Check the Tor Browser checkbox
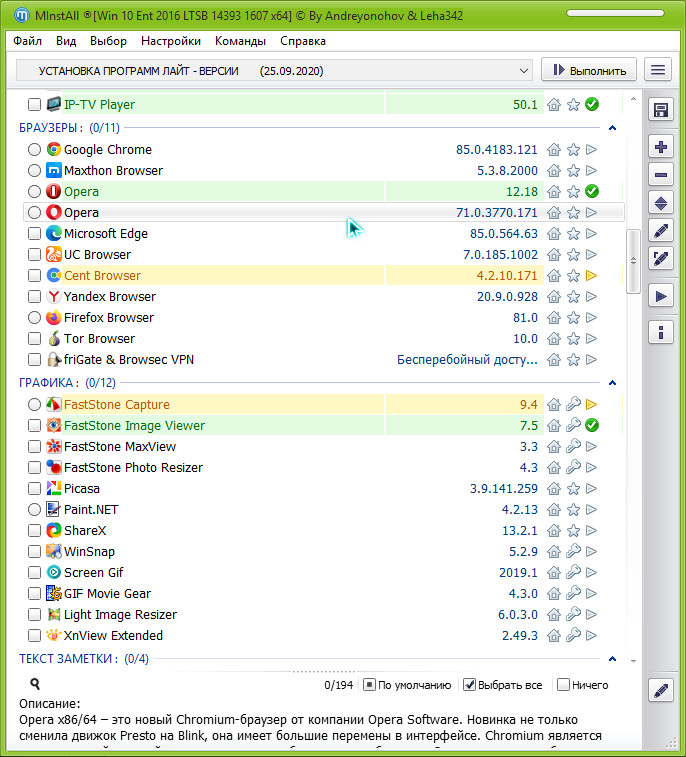The image size is (686, 757). point(34,338)
